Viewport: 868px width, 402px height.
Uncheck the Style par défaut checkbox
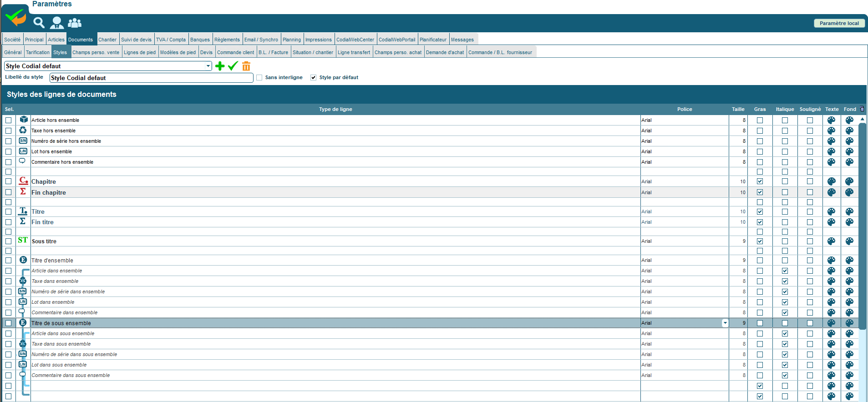click(x=313, y=78)
